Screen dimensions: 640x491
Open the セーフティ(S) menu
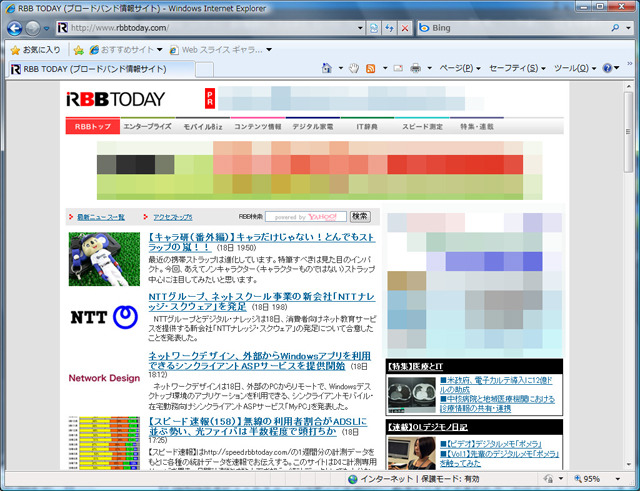[517, 68]
